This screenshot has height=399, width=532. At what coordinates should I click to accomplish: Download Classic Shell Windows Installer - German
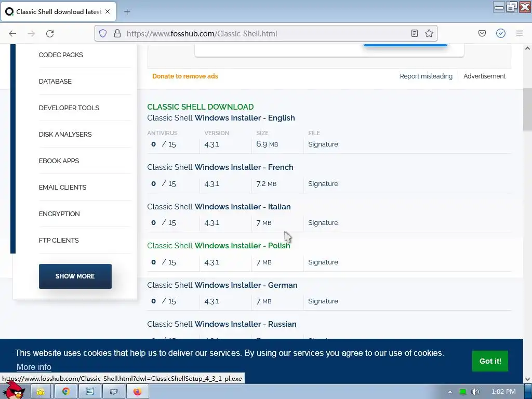(222, 285)
